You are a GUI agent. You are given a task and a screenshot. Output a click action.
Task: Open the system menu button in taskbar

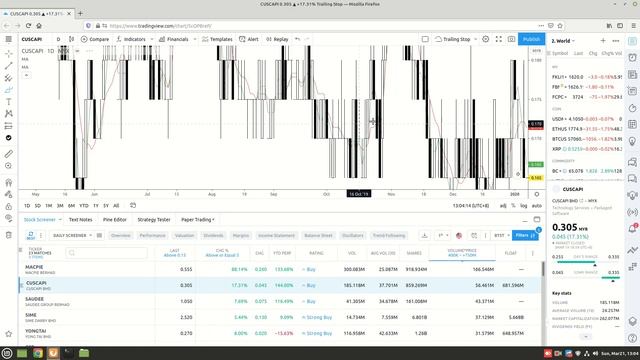[7, 353]
